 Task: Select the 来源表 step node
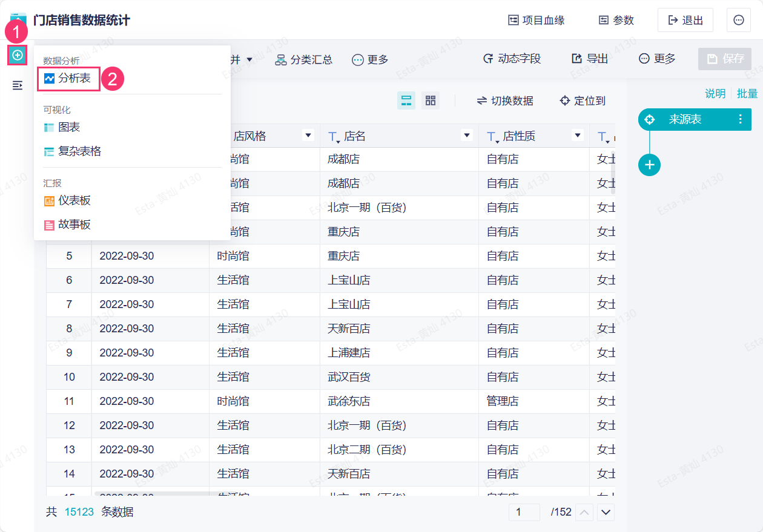click(x=695, y=119)
